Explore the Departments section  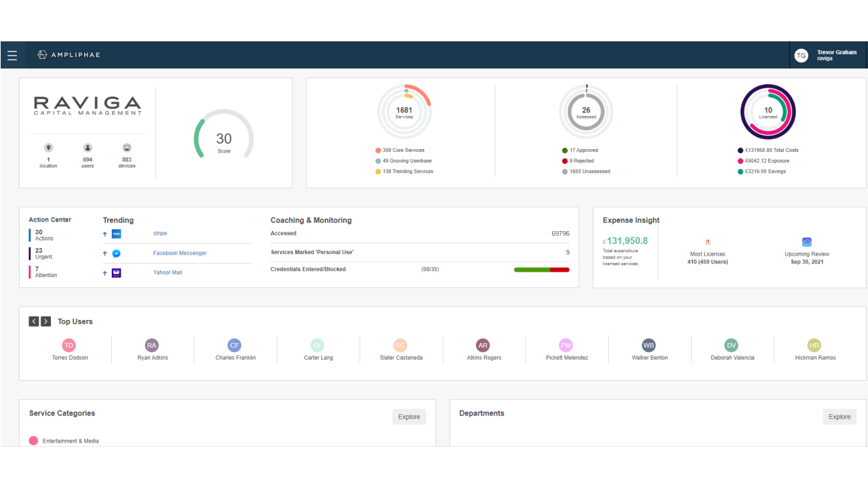[840, 417]
